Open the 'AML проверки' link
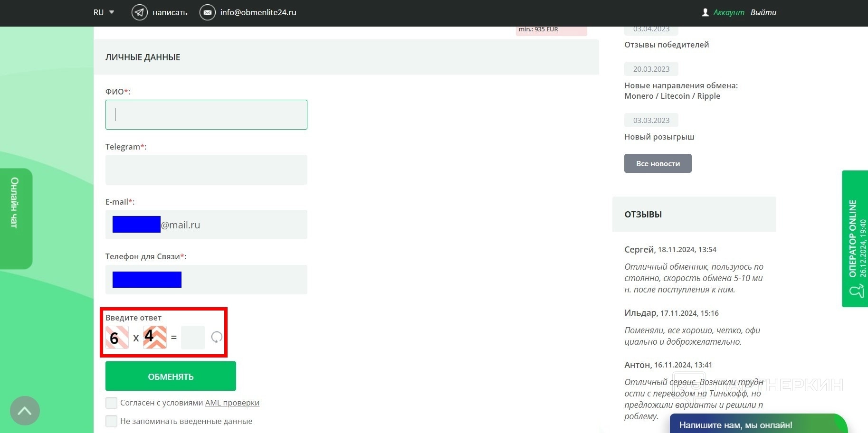The height and width of the screenshot is (433, 868). point(232,403)
